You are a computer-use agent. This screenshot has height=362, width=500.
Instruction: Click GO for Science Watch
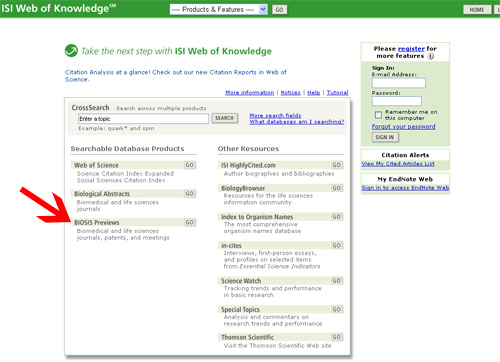point(337,281)
